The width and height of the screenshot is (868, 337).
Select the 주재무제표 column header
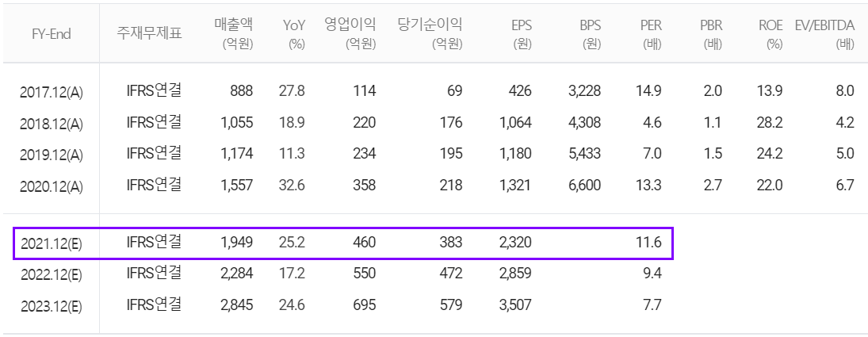tap(148, 33)
